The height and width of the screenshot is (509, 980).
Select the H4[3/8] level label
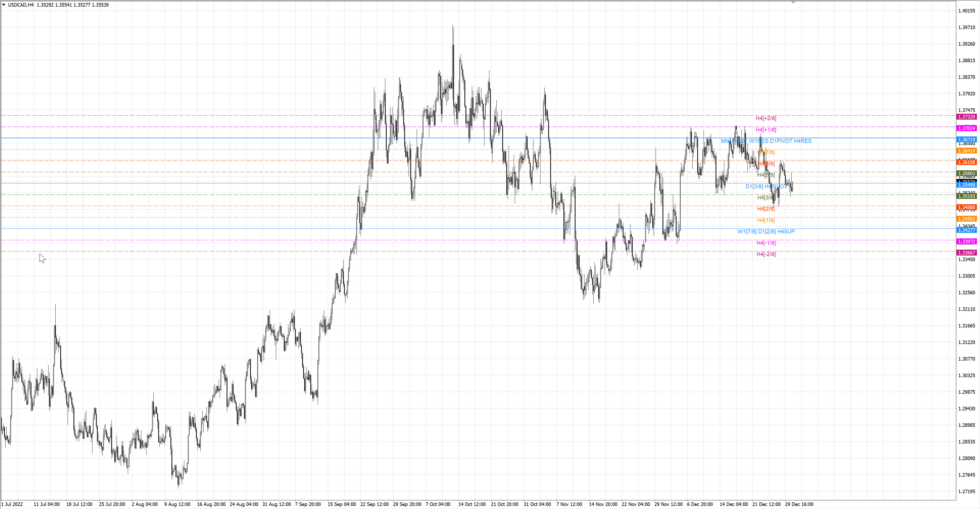point(766,198)
